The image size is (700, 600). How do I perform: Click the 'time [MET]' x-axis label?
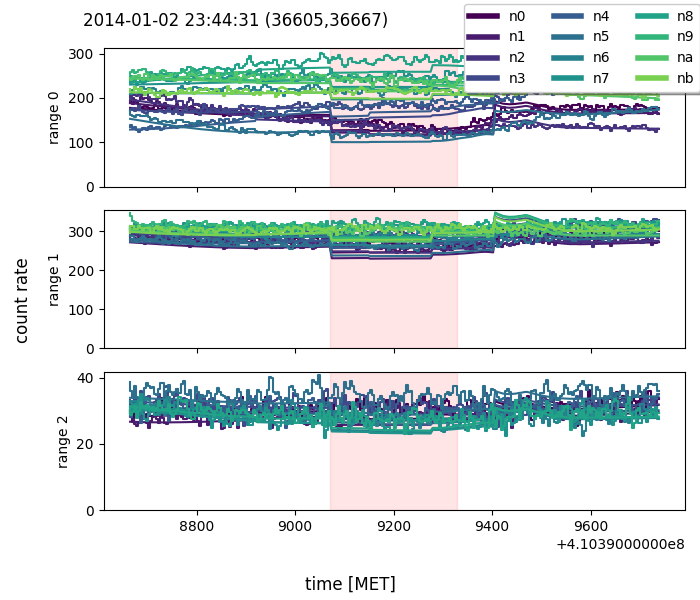350,583
